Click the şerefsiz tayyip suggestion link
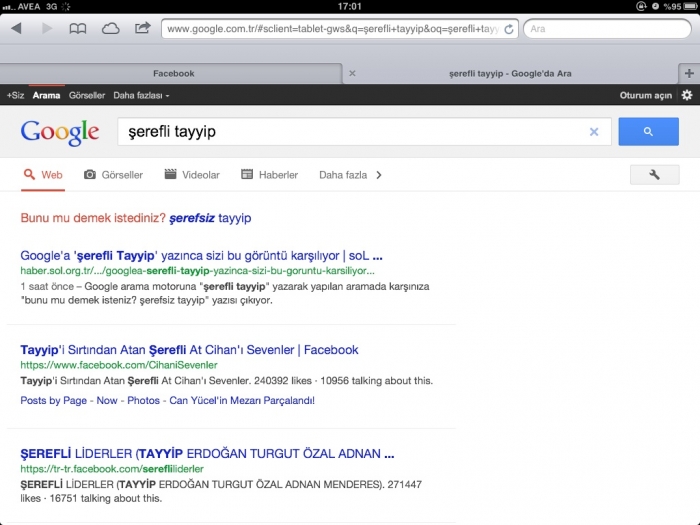 coord(210,218)
